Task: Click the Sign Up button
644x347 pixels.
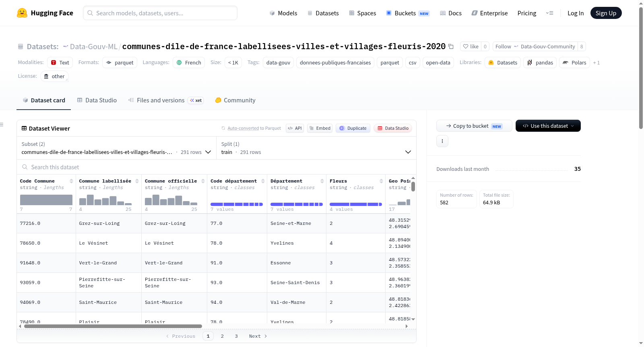Action: pyautogui.click(x=606, y=13)
